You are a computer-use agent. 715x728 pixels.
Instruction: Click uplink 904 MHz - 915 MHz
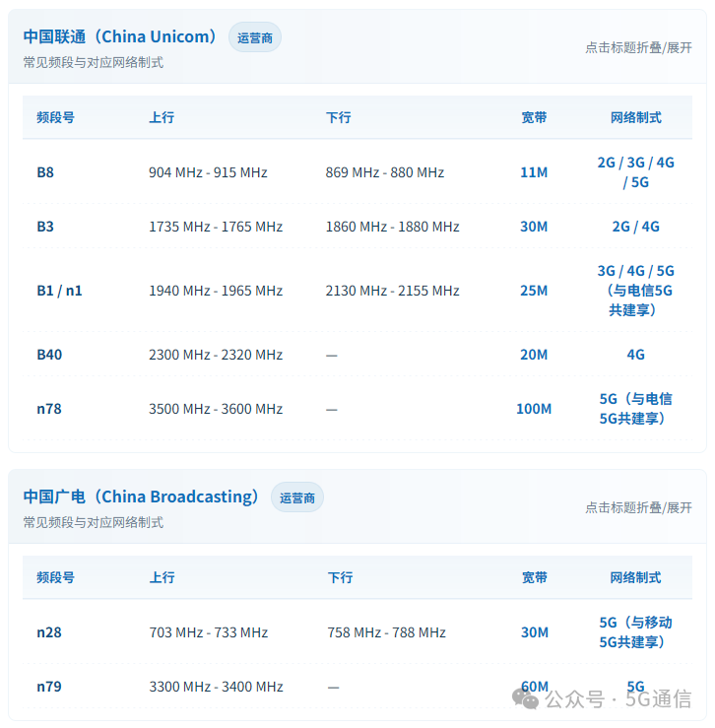coord(208,172)
